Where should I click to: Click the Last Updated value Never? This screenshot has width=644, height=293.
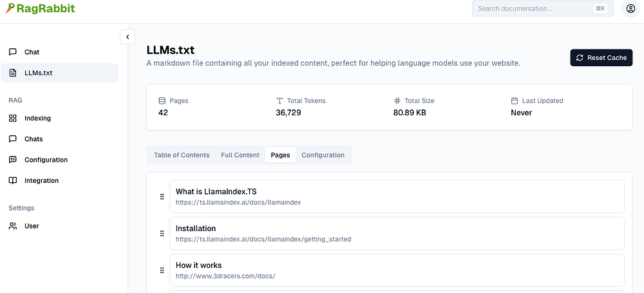pyautogui.click(x=521, y=113)
